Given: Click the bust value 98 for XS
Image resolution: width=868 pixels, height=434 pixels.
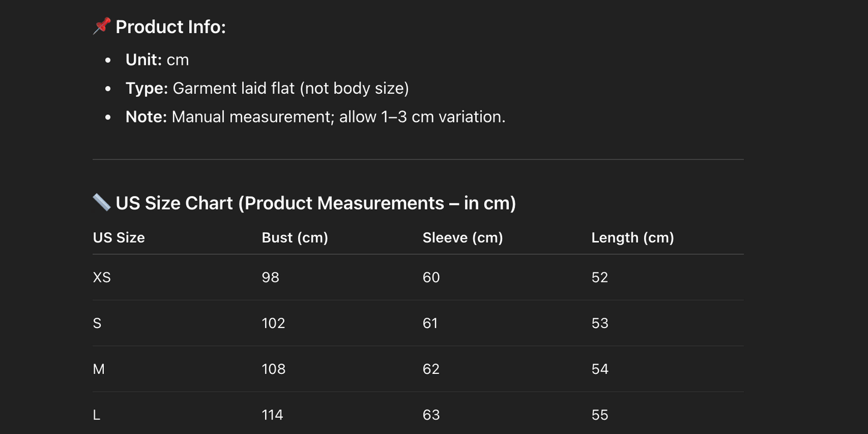Looking at the screenshot, I should click(271, 278).
